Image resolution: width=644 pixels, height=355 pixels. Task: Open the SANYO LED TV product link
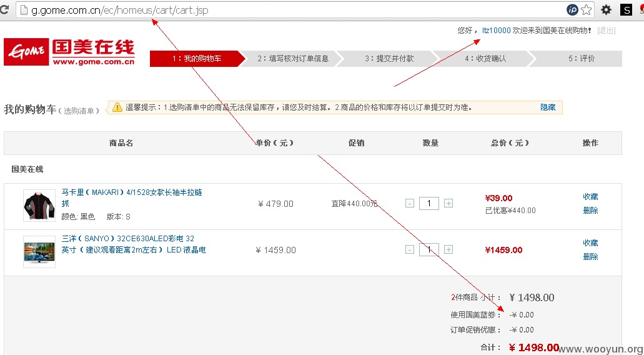[x=134, y=244]
